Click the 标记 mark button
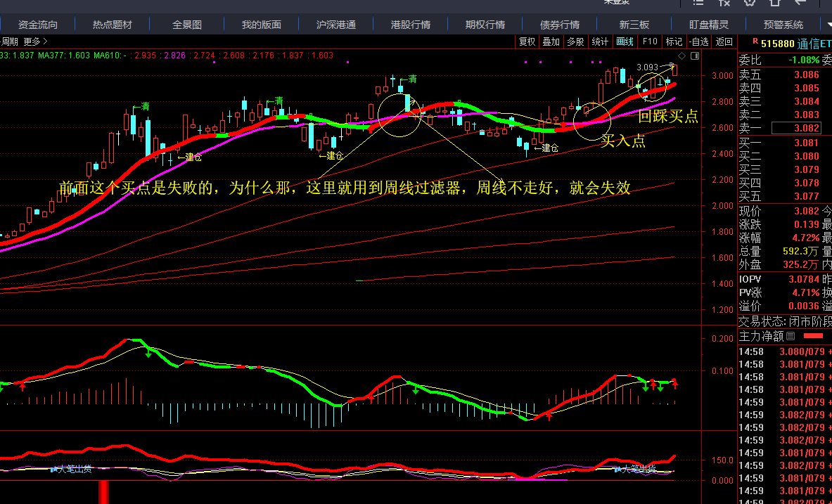This screenshot has width=832, height=504. point(674,41)
